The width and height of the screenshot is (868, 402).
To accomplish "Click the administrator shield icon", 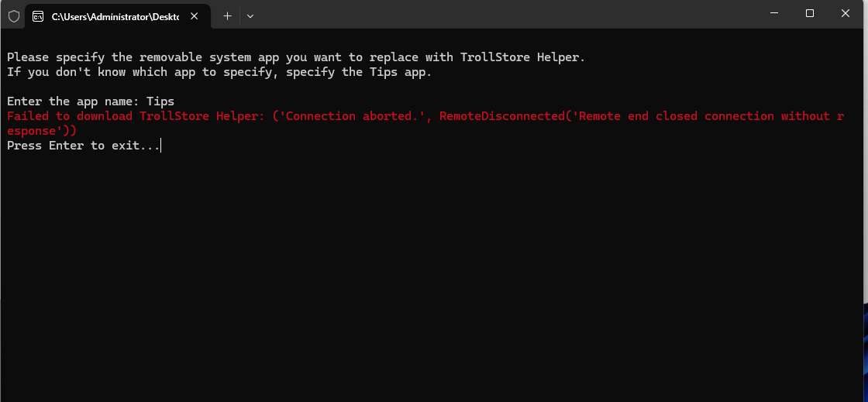I will click(13, 15).
